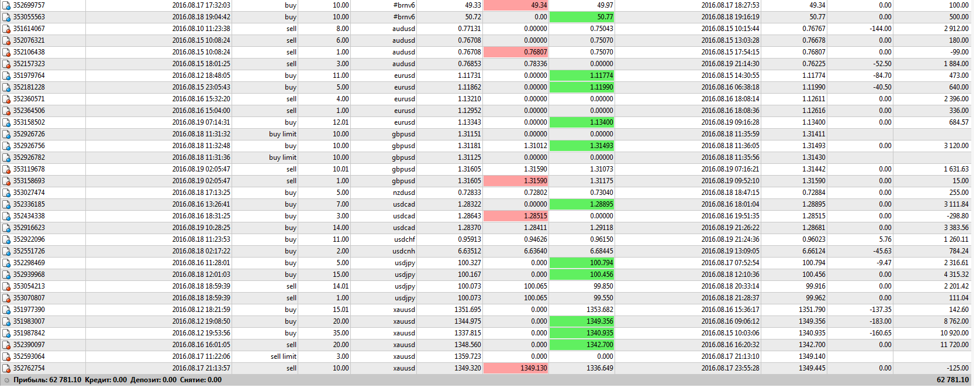
Task: Select ticket number 352390097
Action: click(x=29, y=345)
